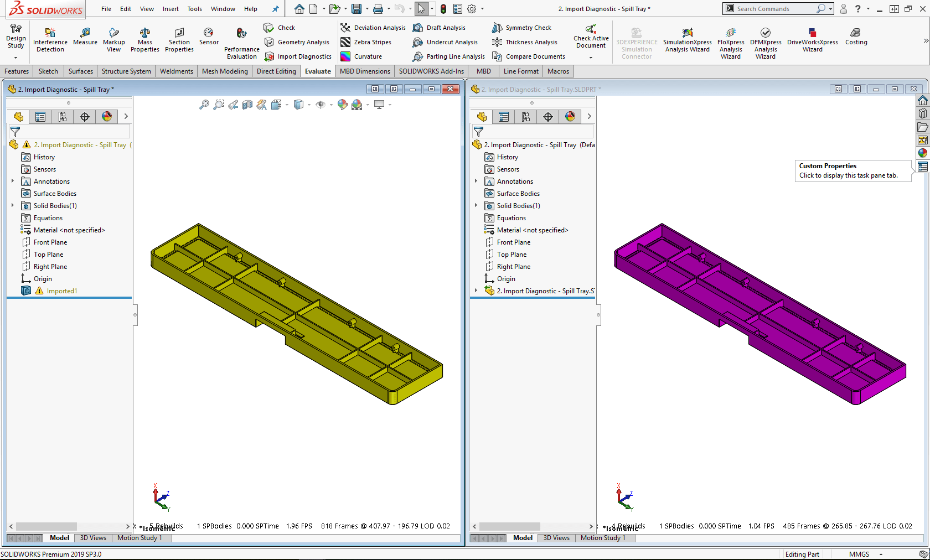The height and width of the screenshot is (560, 930).
Task: Open Appearances task pane tab
Action: (923, 153)
